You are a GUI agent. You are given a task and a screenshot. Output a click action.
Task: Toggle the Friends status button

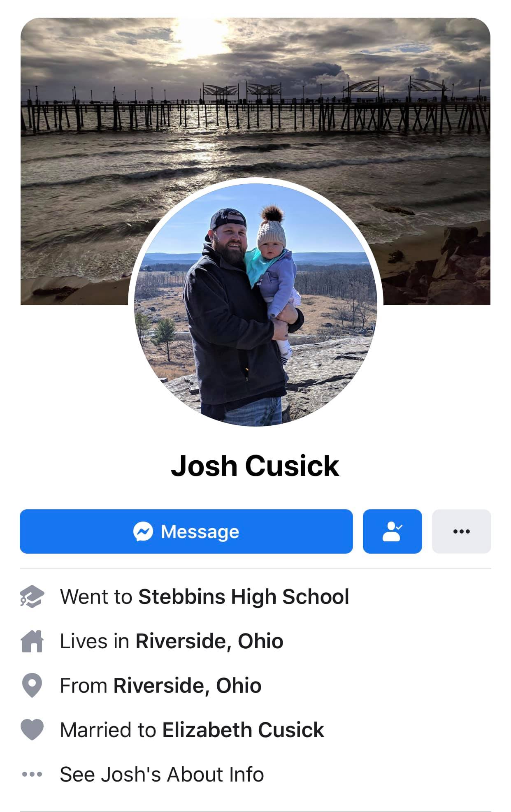[x=393, y=531]
